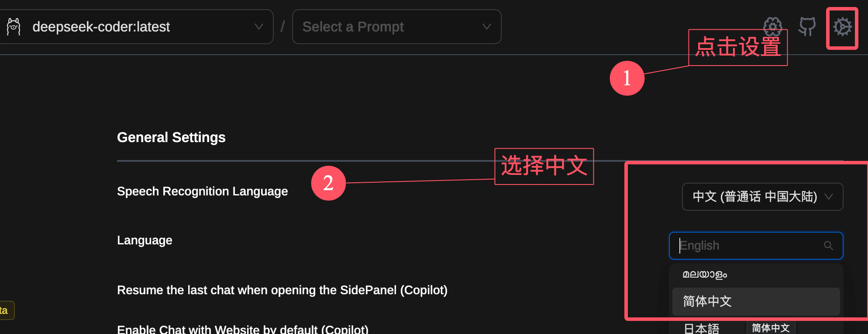The width and height of the screenshot is (868, 334).
Task: Open settings via the gear icon
Action: pos(842,27)
